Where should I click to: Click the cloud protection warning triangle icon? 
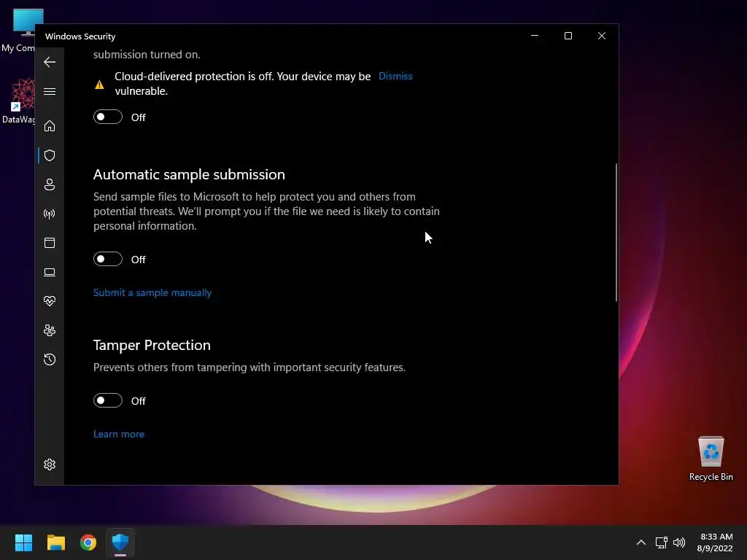(x=99, y=85)
